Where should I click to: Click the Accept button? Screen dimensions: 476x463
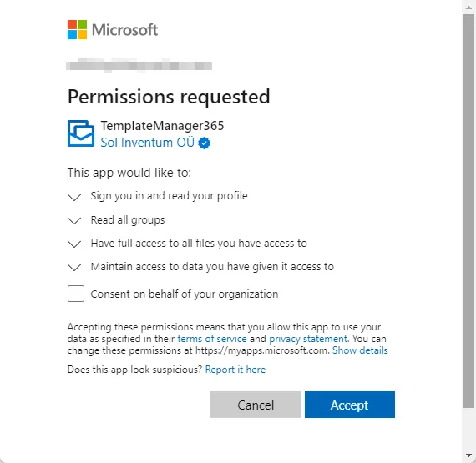point(350,405)
